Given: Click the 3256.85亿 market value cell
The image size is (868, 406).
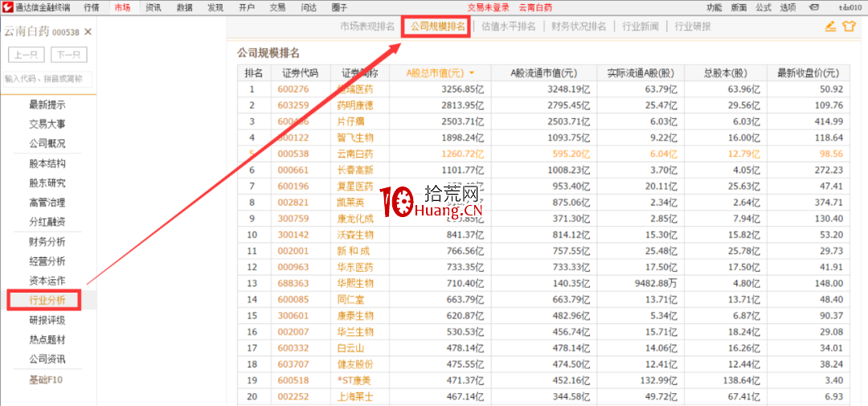Looking at the screenshot, I should pos(461,89).
